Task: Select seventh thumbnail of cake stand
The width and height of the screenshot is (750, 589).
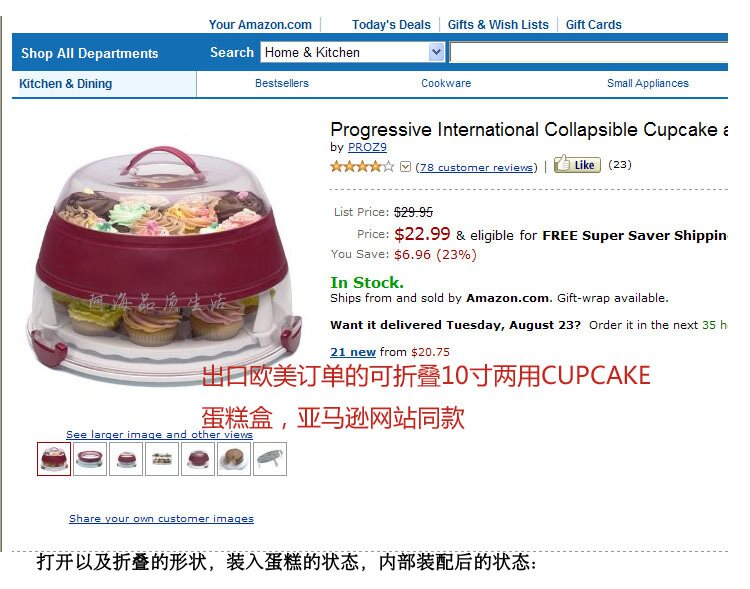Action: click(x=270, y=459)
